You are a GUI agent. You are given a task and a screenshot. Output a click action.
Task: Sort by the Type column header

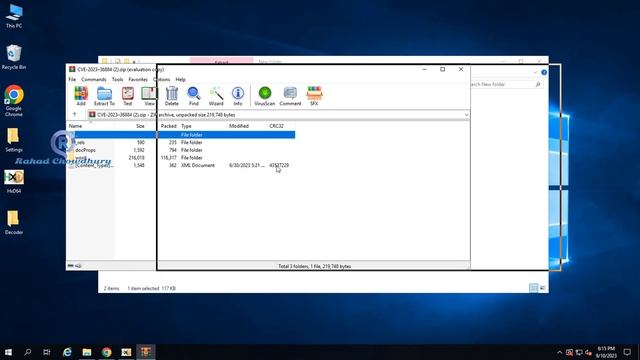pyautogui.click(x=186, y=126)
